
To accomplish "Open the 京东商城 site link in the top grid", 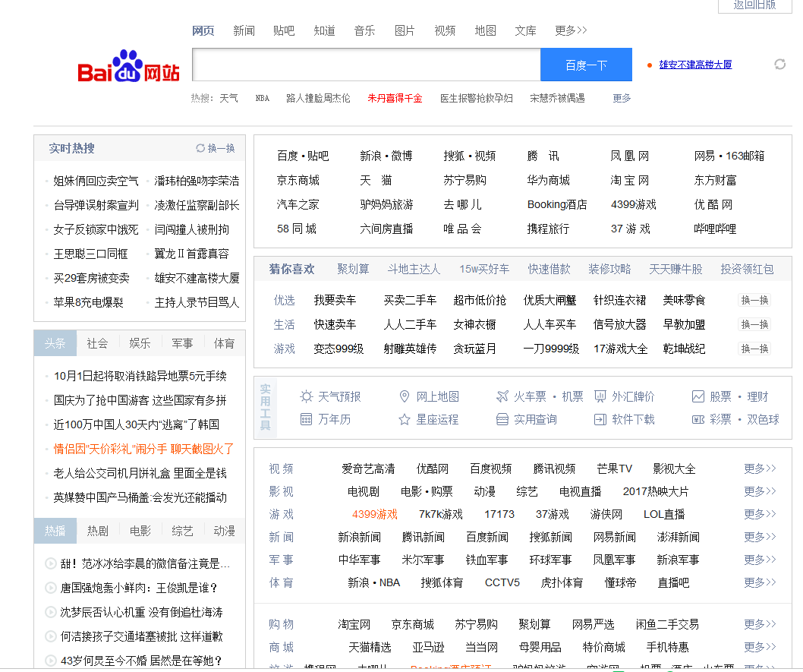I will 298,180.
